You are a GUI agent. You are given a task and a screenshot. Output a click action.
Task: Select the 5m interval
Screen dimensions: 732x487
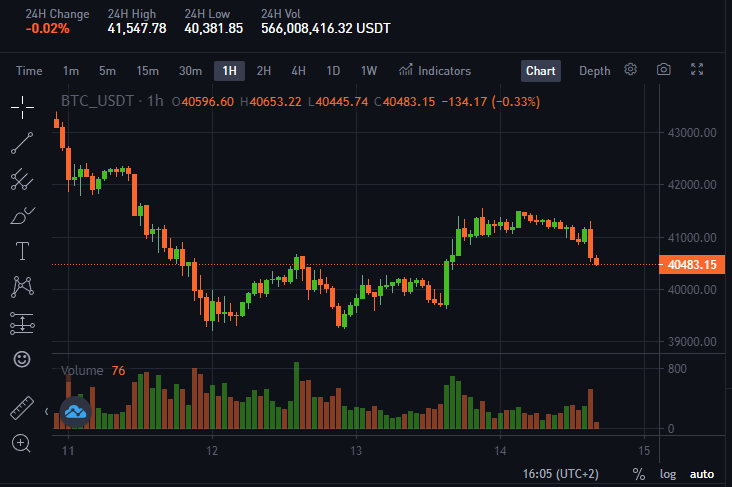(x=107, y=71)
